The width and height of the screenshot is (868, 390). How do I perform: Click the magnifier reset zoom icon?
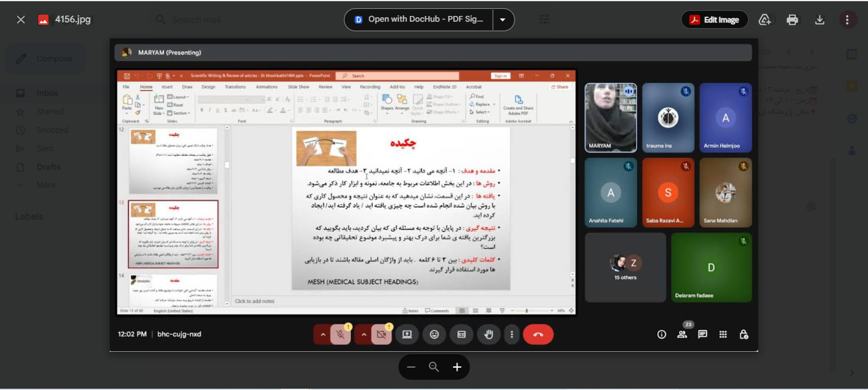point(434,367)
